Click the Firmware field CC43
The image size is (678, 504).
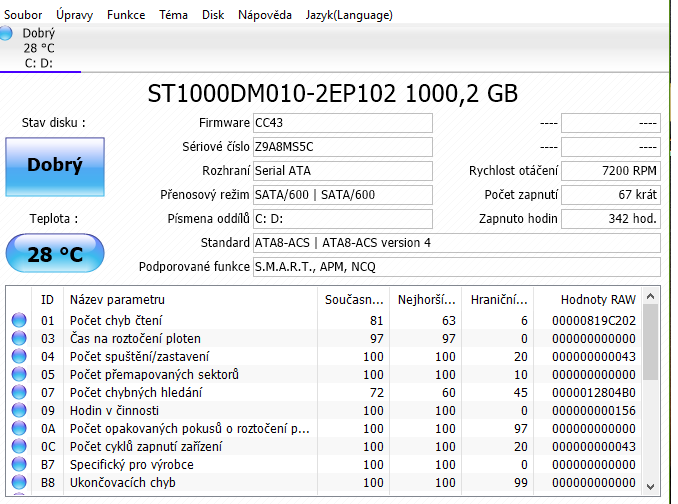pos(342,123)
